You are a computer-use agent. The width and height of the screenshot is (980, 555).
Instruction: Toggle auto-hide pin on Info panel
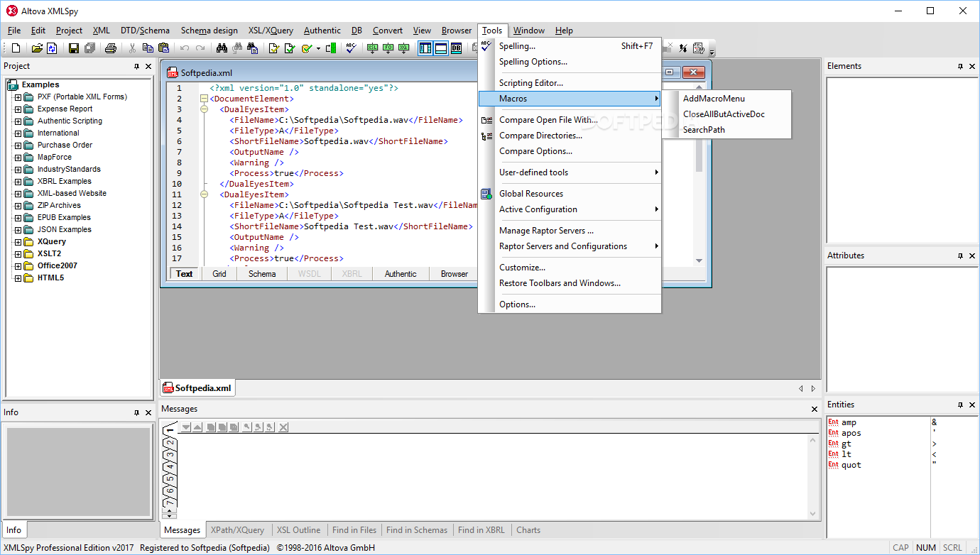coord(136,412)
